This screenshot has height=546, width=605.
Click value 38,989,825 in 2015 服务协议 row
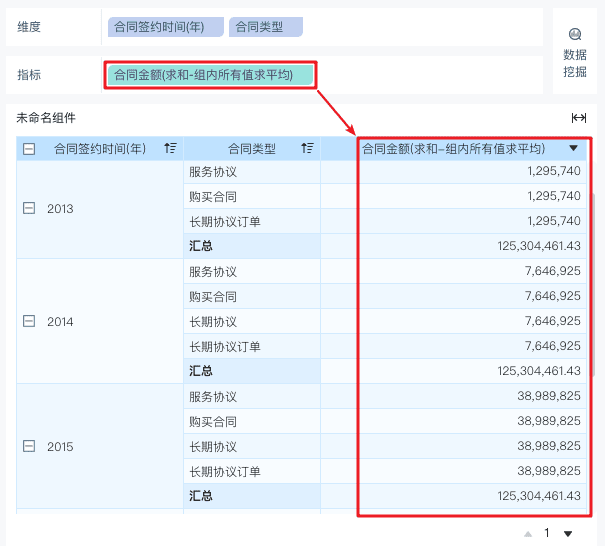coord(549,396)
